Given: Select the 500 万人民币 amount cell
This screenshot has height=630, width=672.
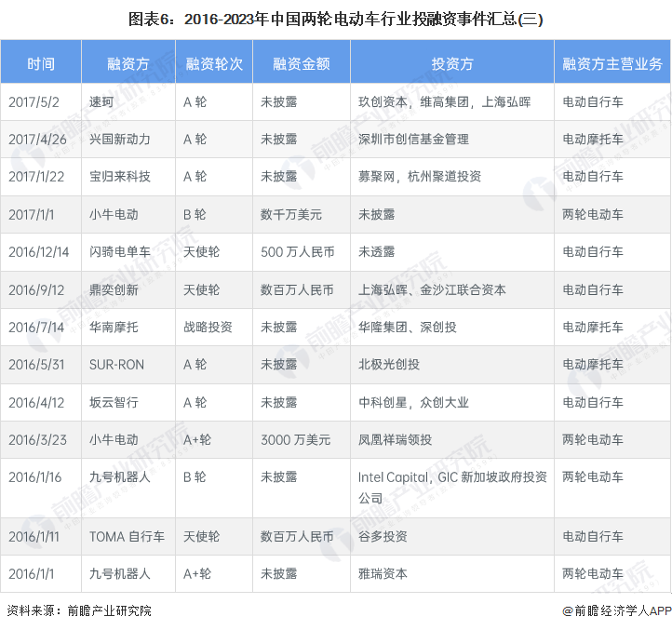Looking at the screenshot, I should click(297, 252).
